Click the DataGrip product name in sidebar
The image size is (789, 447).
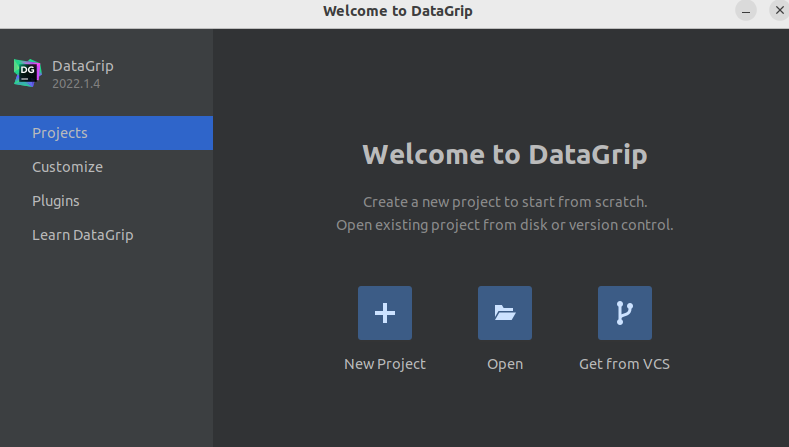83,66
